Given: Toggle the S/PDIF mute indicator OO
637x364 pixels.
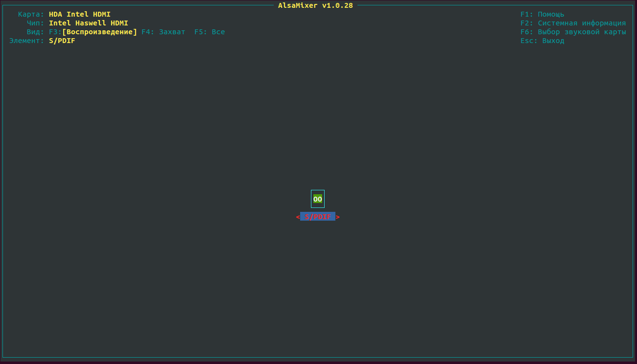Looking at the screenshot, I should [x=318, y=199].
